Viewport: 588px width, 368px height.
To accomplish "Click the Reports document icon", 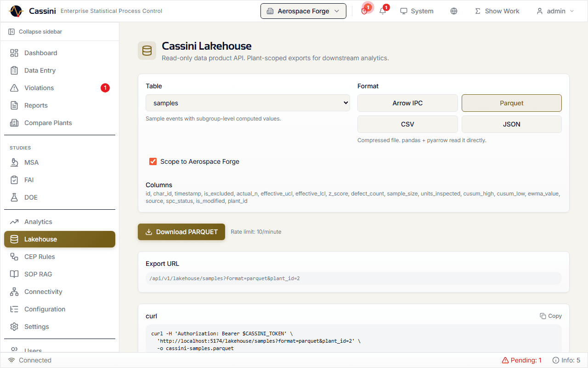I will (14, 105).
